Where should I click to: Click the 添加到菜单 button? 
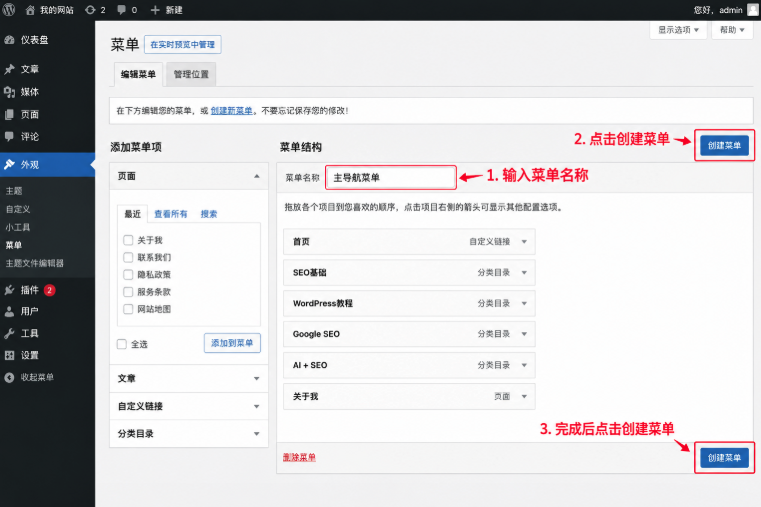tap(232, 343)
